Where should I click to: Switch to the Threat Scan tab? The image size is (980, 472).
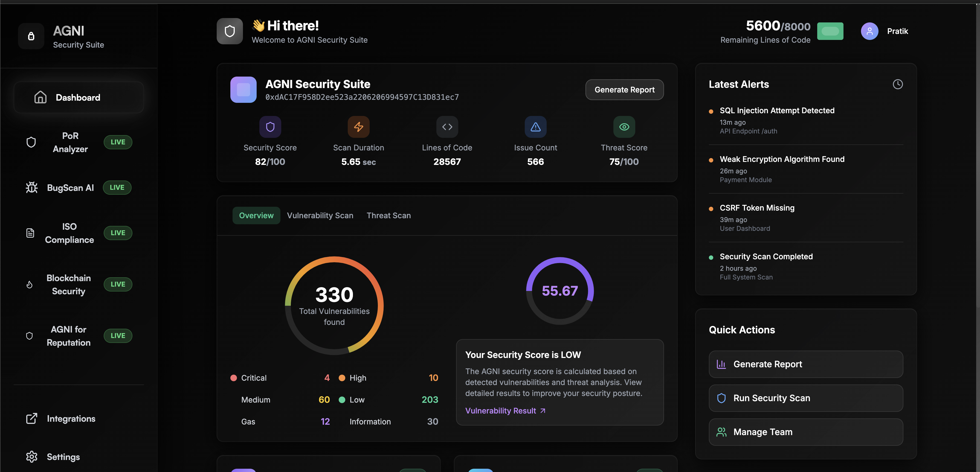tap(388, 215)
